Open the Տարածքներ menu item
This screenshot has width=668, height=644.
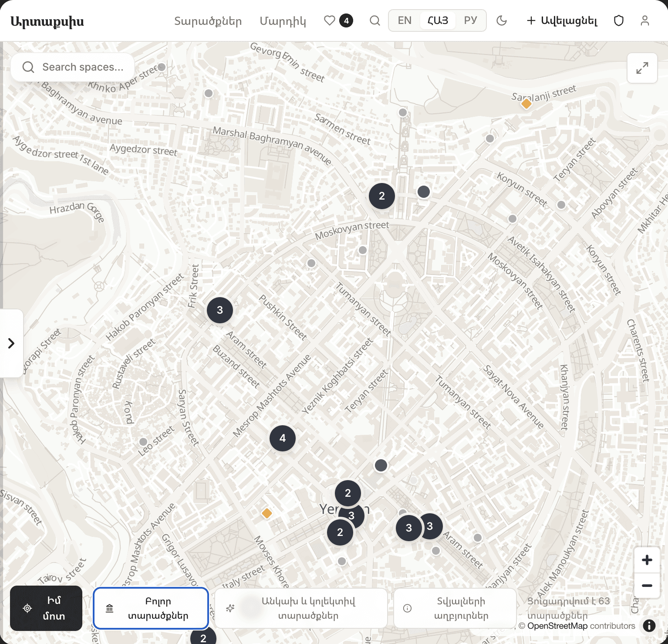[x=208, y=21]
